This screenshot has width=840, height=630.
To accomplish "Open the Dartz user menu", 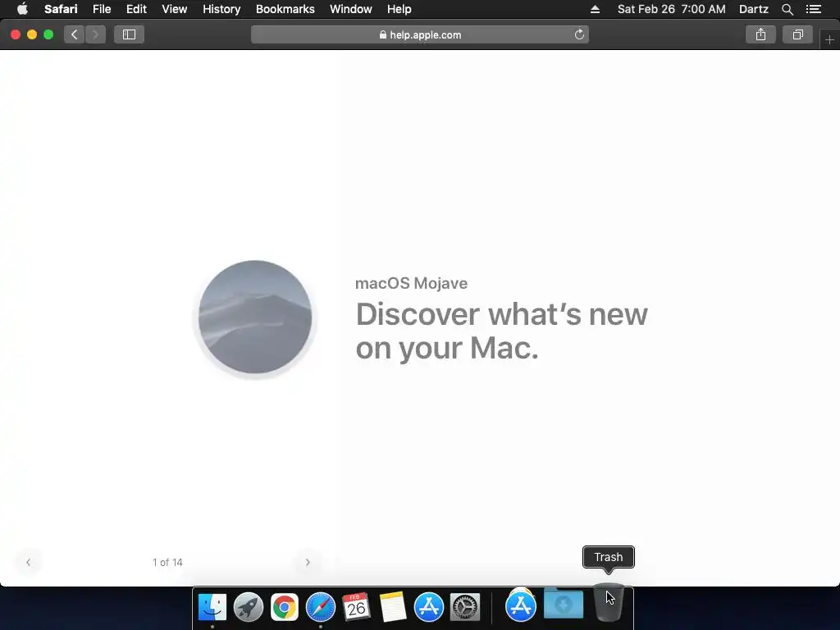I will [753, 9].
